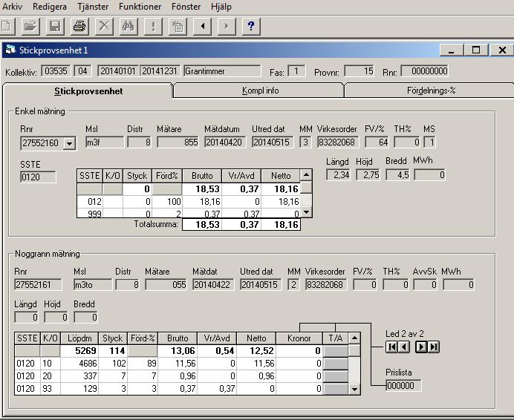Image resolution: width=514 pixels, height=420 pixels.
Task: Open the Hjälp menu
Action: click(221, 7)
